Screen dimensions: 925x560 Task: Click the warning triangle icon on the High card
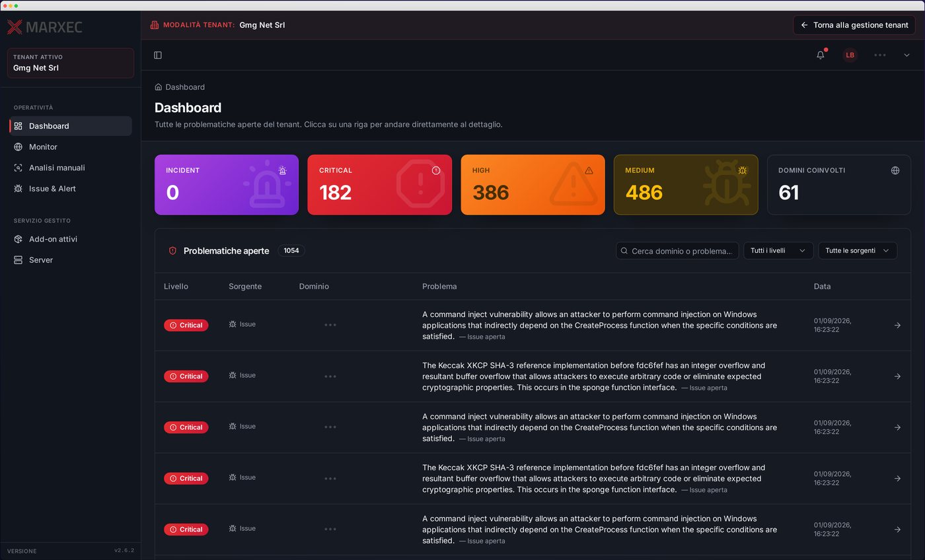(x=589, y=170)
